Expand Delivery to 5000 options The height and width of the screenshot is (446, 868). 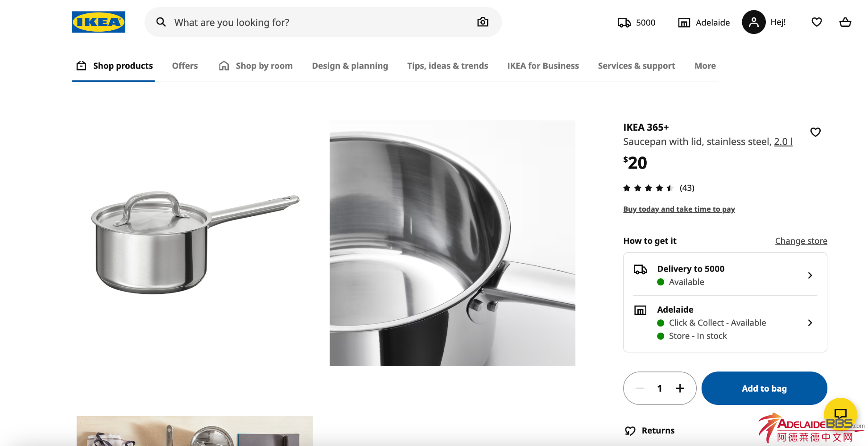(810, 276)
